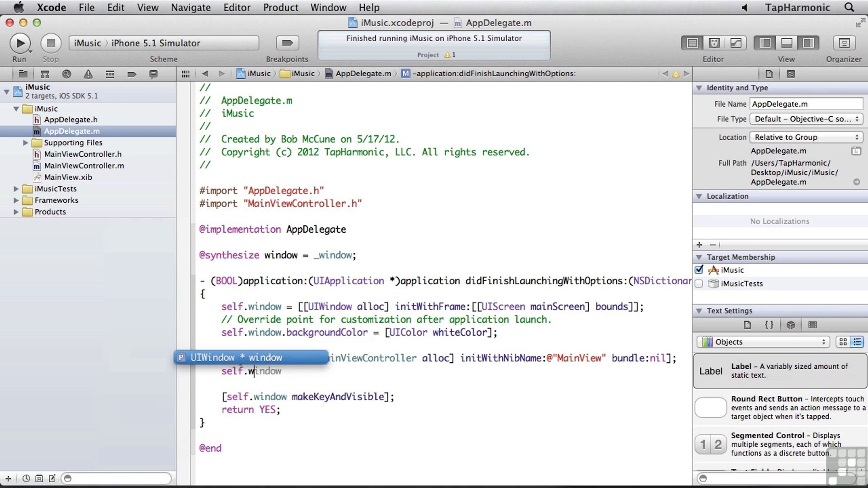The width and height of the screenshot is (868, 488).
Task: Go forward in editor history
Action: (222, 74)
